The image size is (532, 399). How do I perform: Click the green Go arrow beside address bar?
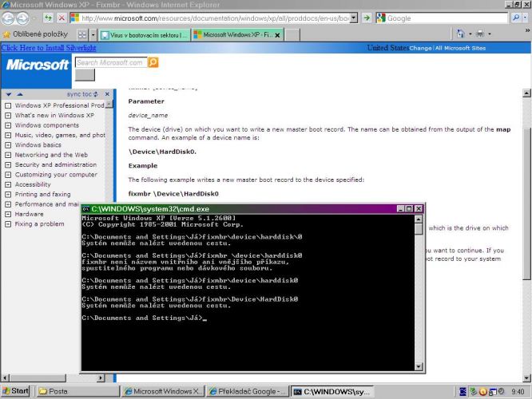[x=367, y=18]
